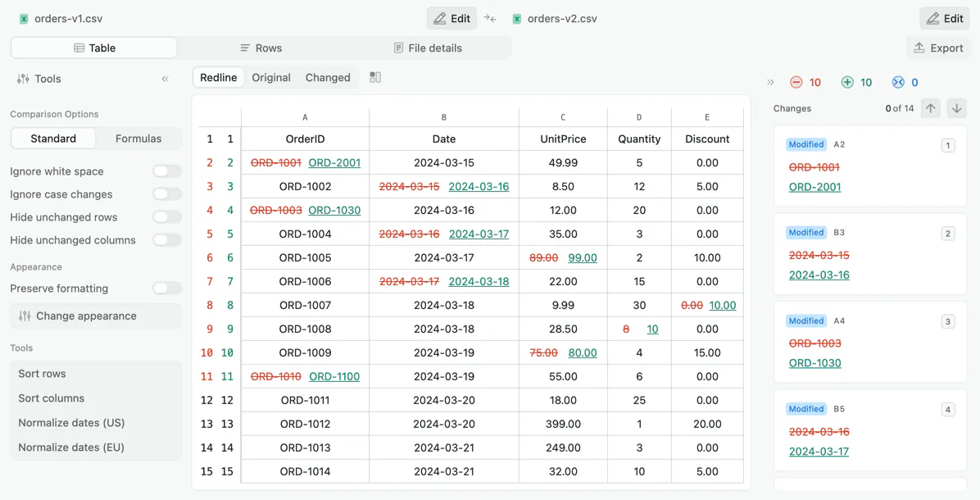Filter by added changes count icon
This screenshot has width=980, height=500.
847,82
